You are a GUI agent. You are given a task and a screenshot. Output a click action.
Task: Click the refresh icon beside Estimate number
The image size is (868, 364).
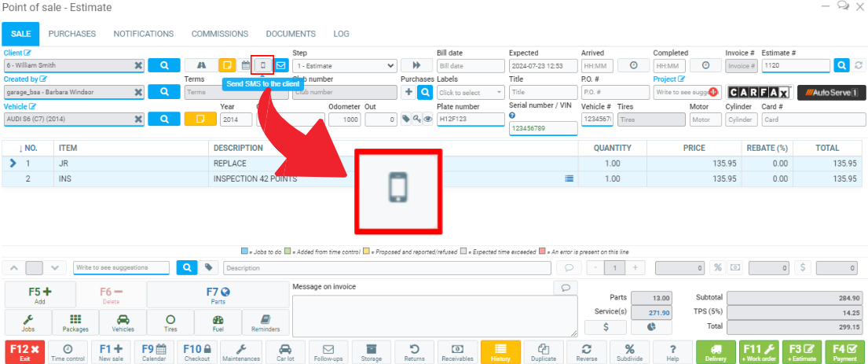point(859,65)
